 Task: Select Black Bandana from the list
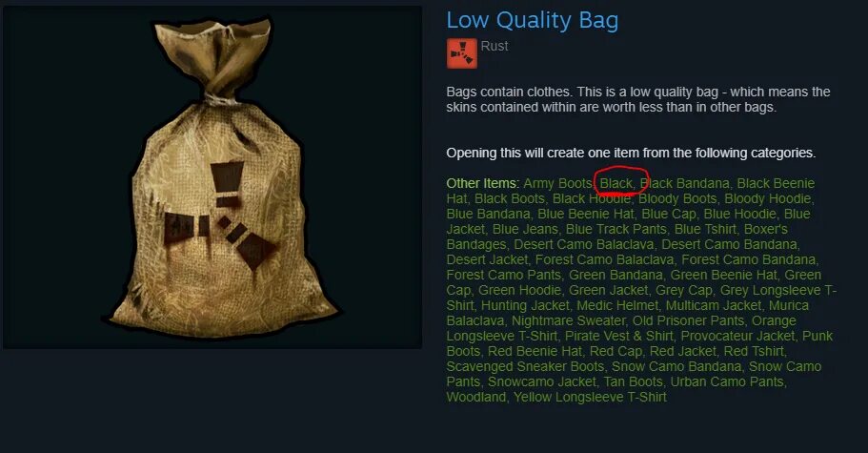[684, 183]
